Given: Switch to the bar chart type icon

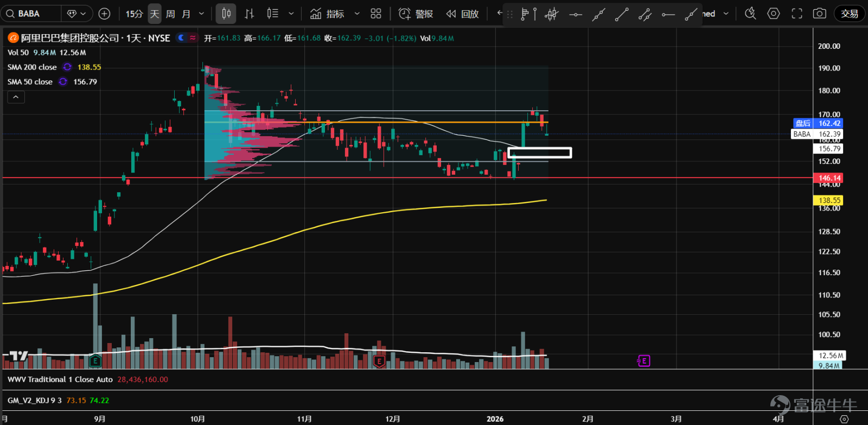Looking at the screenshot, I should tap(250, 14).
